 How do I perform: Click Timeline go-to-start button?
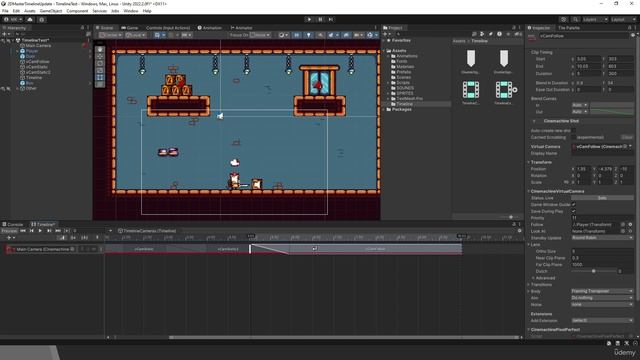[23, 231]
